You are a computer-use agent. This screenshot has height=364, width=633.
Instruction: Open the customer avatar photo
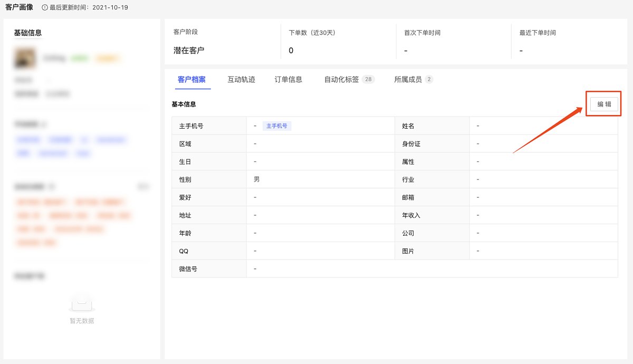point(25,59)
